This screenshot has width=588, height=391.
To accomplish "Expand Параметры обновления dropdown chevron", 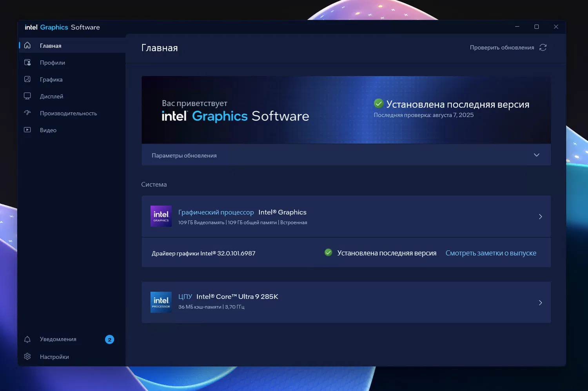I will [537, 155].
